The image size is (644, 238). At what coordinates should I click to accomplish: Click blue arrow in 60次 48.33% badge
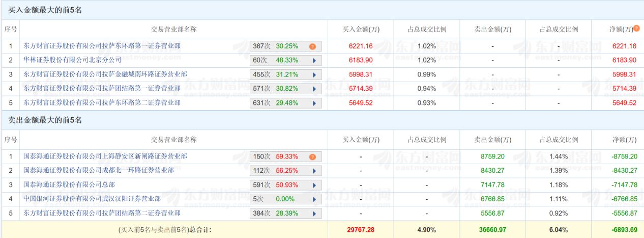tap(314, 61)
